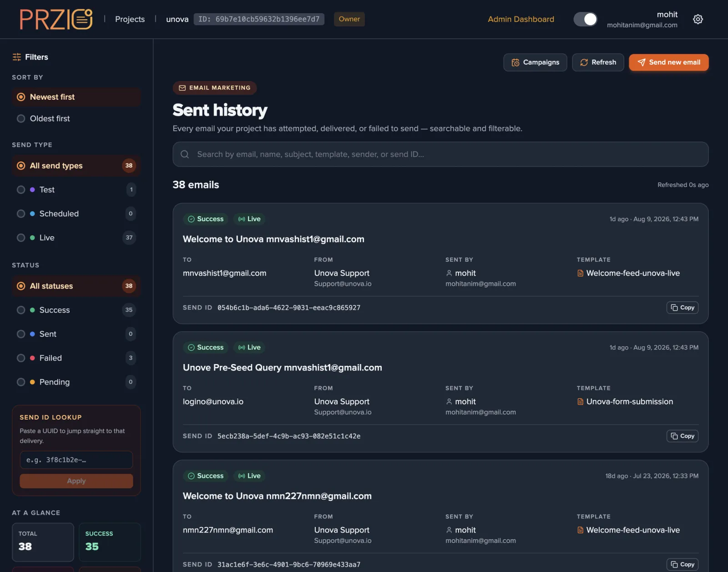Click the 38 emails count heading

pyautogui.click(x=196, y=185)
